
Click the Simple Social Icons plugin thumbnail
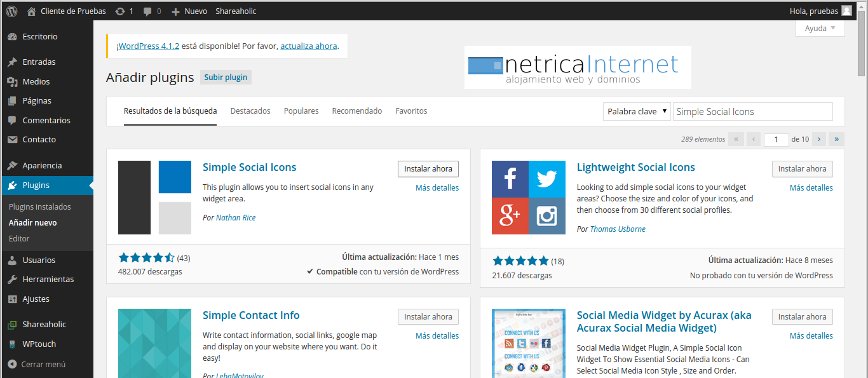[x=154, y=198]
